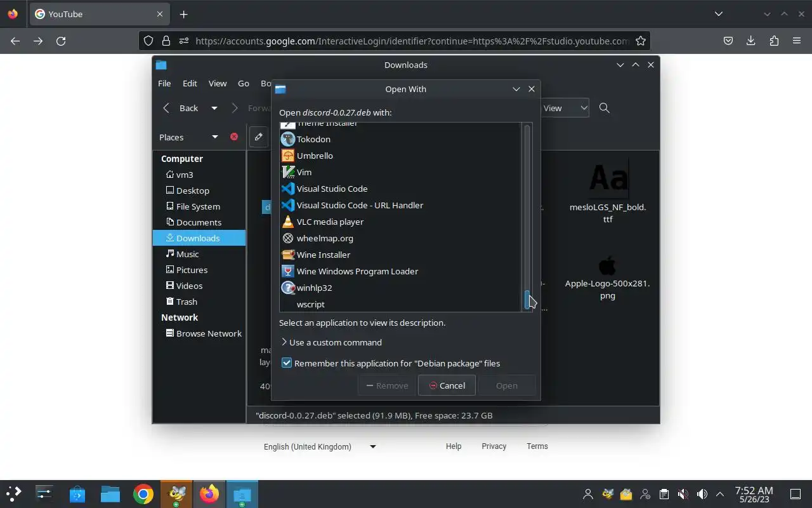This screenshot has height=508, width=812.
Task: Click the YouTube browser tab
Action: tap(98, 14)
